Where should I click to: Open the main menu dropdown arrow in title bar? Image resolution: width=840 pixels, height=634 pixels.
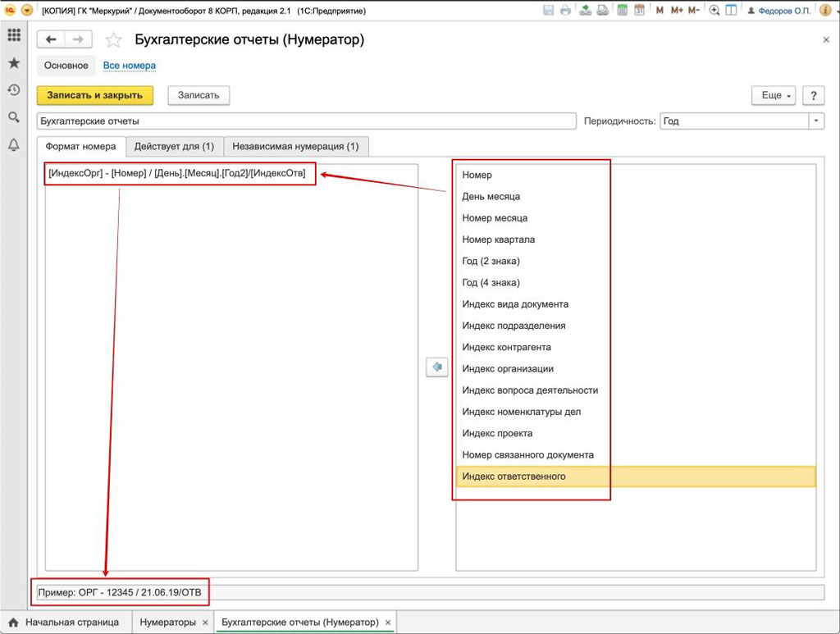point(27,11)
